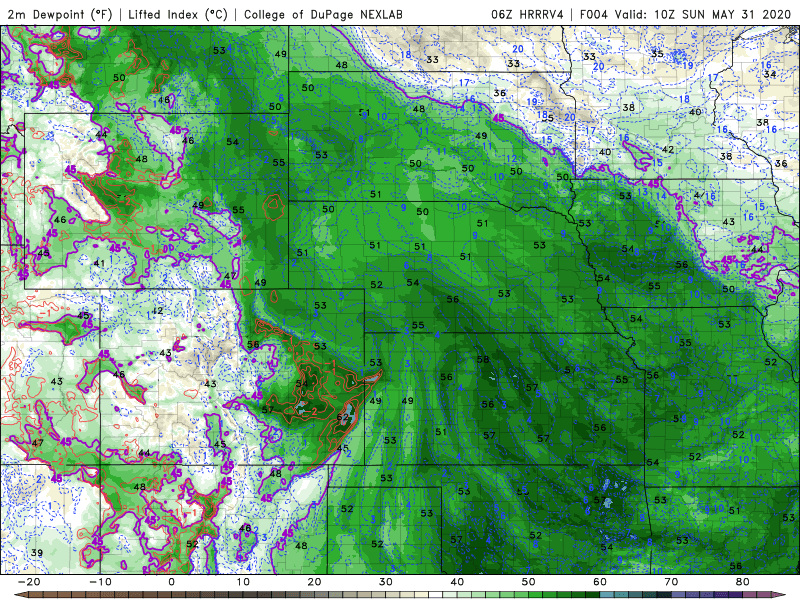
Task: Click the '-20' label on the color scale
Action: point(29,582)
